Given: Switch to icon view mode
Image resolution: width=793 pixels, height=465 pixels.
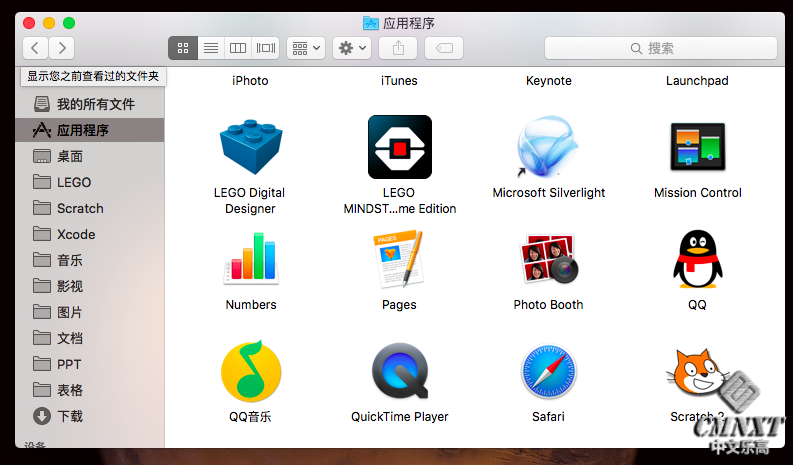Looking at the screenshot, I should coord(183,48).
